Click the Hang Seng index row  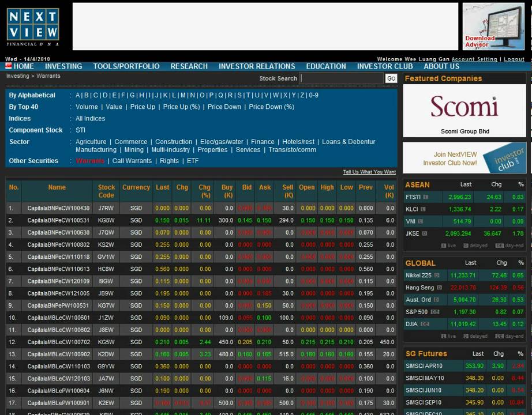click(464, 288)
